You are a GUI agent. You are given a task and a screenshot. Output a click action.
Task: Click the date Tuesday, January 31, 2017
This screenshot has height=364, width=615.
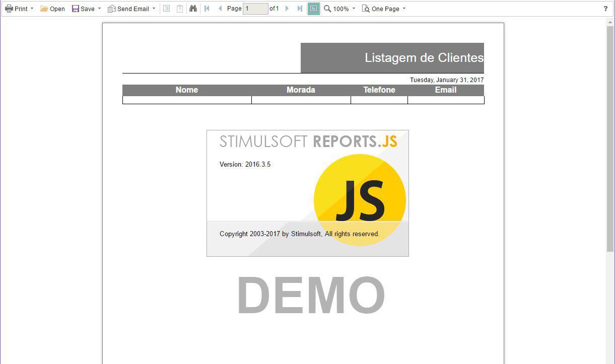tap(447, 80)
